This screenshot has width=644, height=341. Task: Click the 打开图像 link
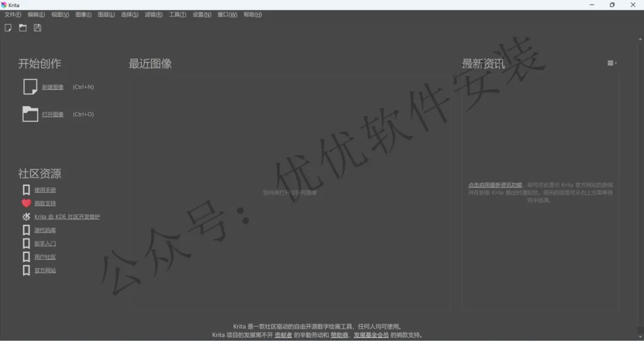pyautogui.click(x=52, y=114)
